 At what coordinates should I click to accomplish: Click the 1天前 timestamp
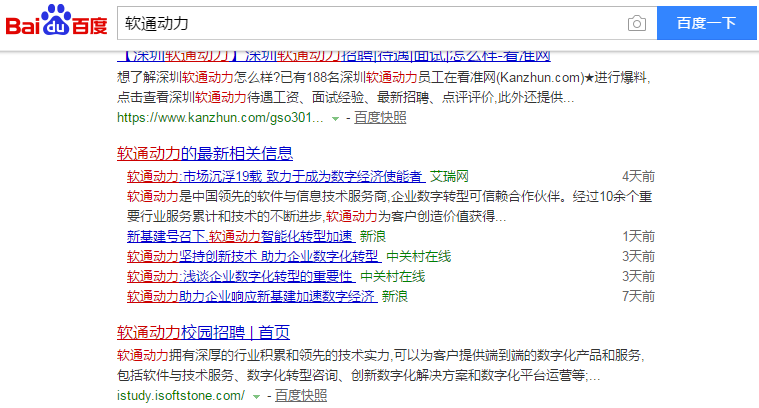(x=638, y=236)
